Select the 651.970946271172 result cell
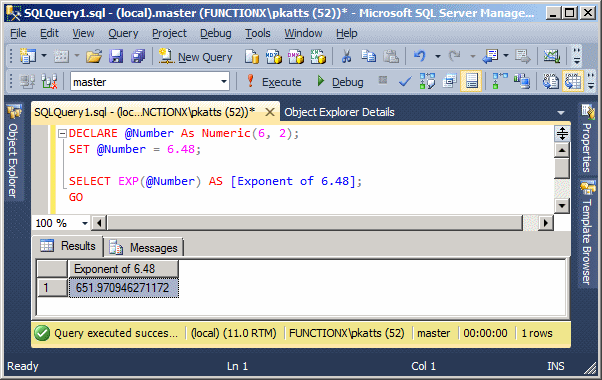602x380 pixels. tap(123, 288)
